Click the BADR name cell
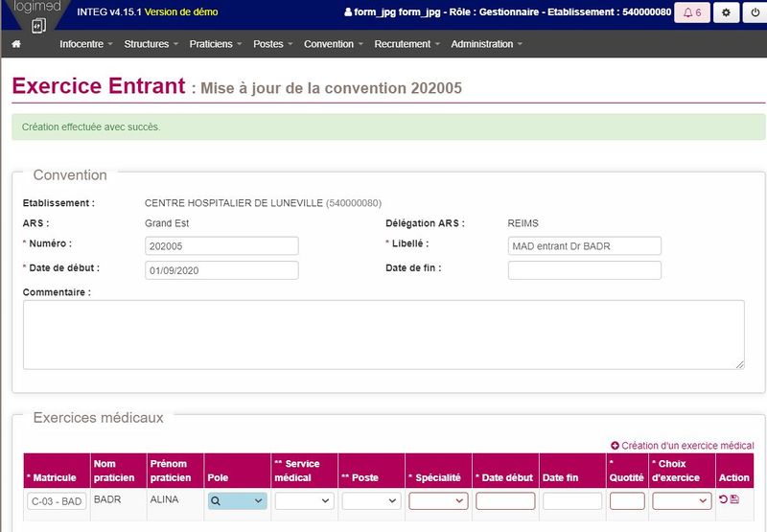 pyautogui.click(x=107, y=499)
